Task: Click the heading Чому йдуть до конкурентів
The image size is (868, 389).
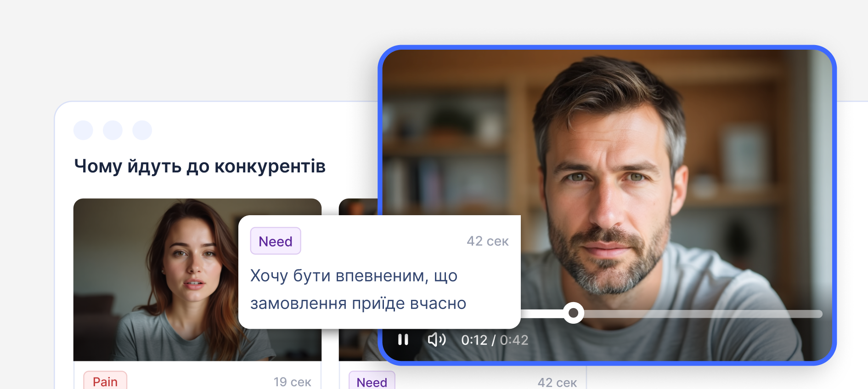Action: click(x=200, y=166)
